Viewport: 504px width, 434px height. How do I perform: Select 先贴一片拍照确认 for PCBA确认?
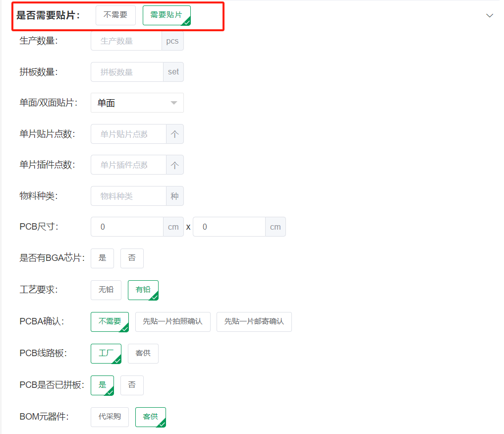pyautogui.click(x=172, y=321)
